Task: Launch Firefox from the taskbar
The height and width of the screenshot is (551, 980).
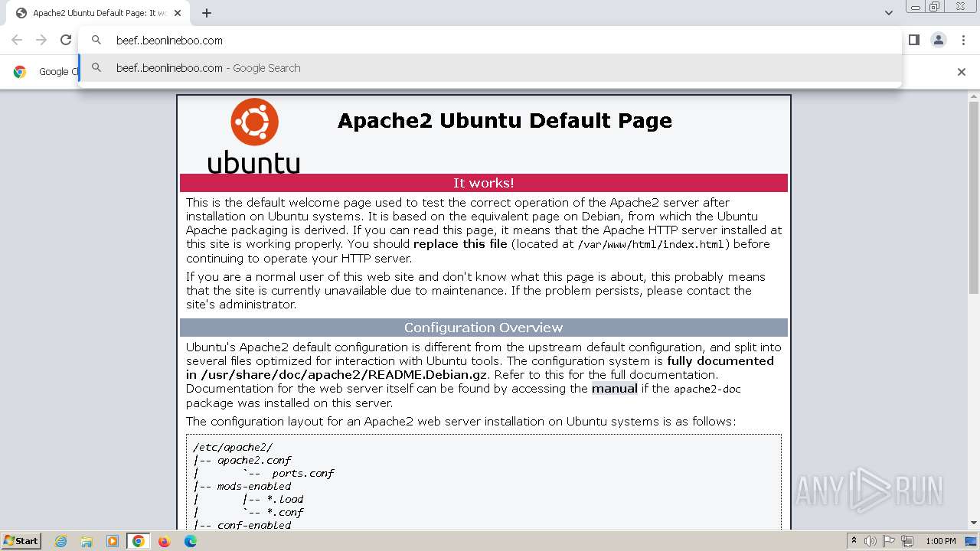Action: [164, 541]
